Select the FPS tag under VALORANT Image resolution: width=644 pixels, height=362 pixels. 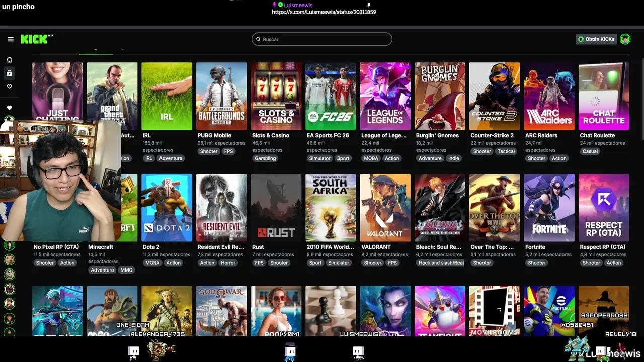click(392, 263)
